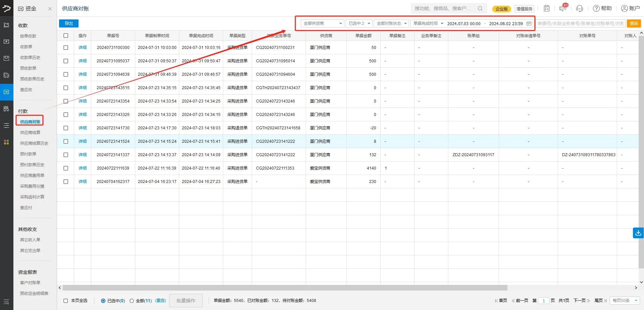
Task: Click the horizontal scrollbar under the table
Action: [285, 288]
